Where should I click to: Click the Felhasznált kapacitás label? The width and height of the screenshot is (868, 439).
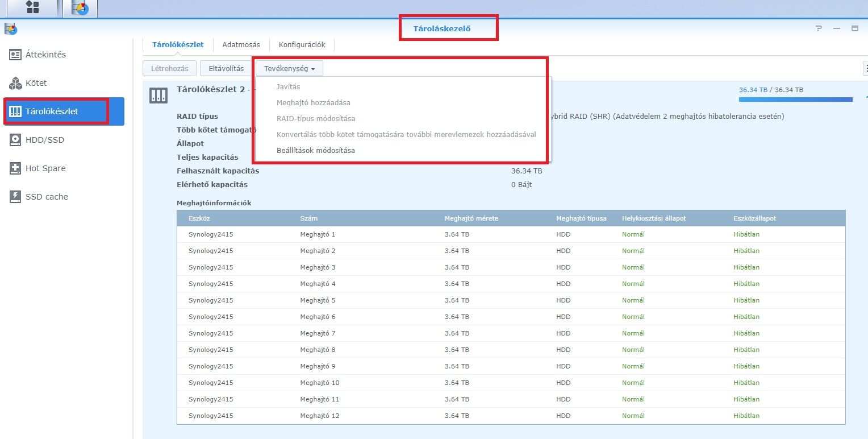218,171
